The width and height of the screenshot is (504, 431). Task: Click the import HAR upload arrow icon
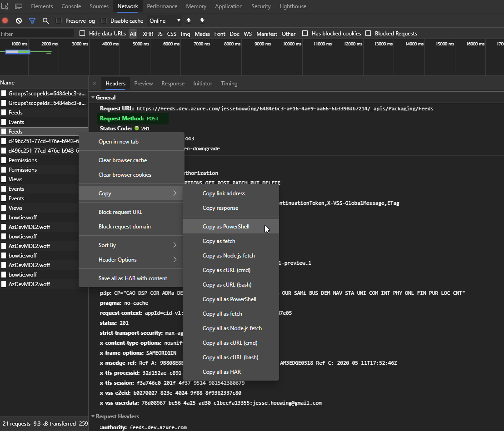point(189,21)
